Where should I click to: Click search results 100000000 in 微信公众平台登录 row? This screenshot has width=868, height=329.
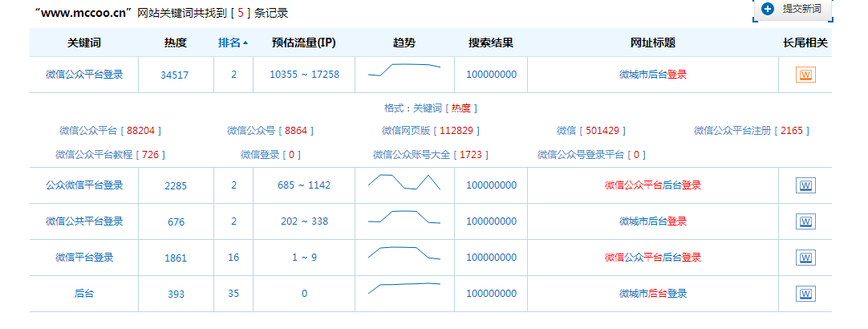[491, 74]
